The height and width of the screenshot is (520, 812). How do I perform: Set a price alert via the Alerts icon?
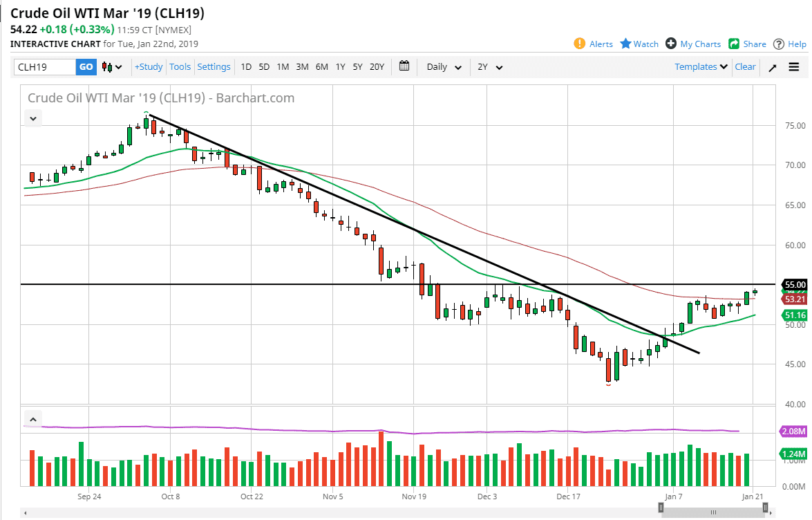tap(594, 44)
